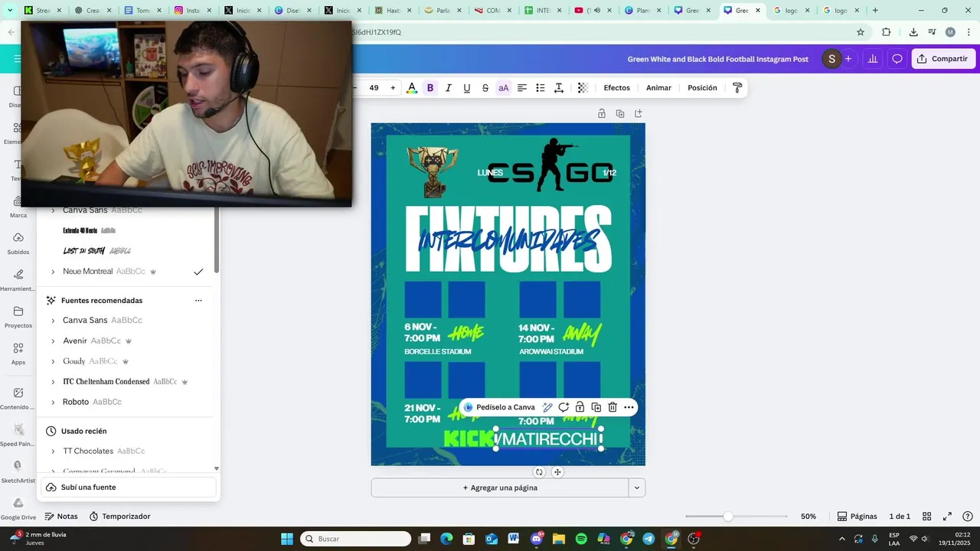Open the help question mark
The image size is (980, 551).
(968, 517)
